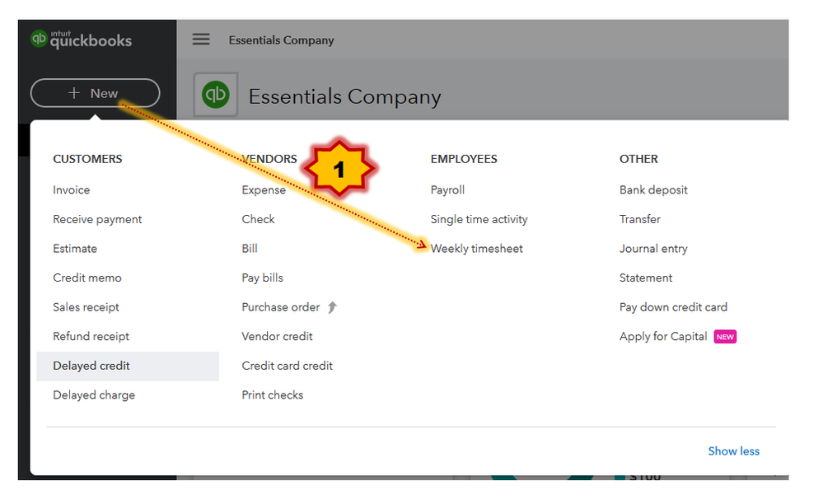Viewport: 823px width, 504px height.
Task: Select Statement under Other
Action: pos(646,278)
